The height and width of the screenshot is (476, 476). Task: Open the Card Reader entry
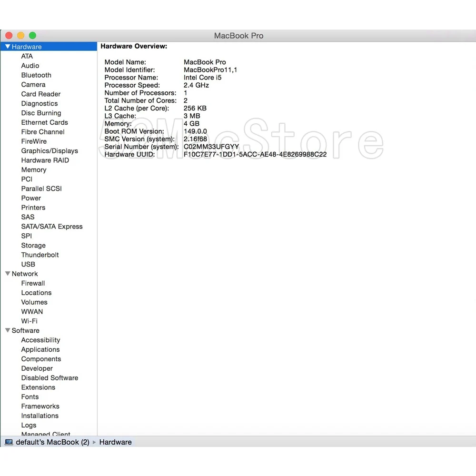(x=40, y=94)
